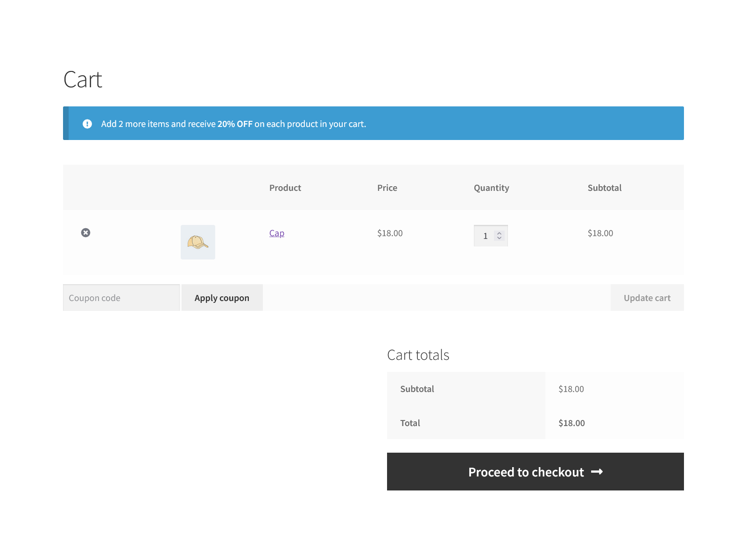This screenshot has width=747, height=560.
Task: Click the Product column header
Action: (x=285, y=188)
